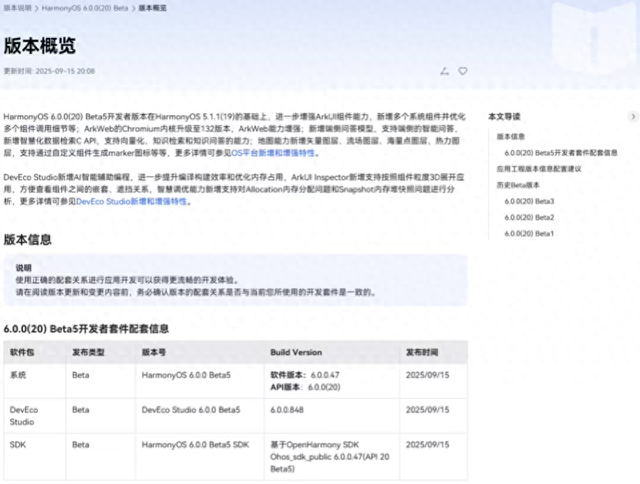This screenshot has width=640, height=484.
Task: Click 软件版本 6.0.0.47 cell text
Action: 305,375
